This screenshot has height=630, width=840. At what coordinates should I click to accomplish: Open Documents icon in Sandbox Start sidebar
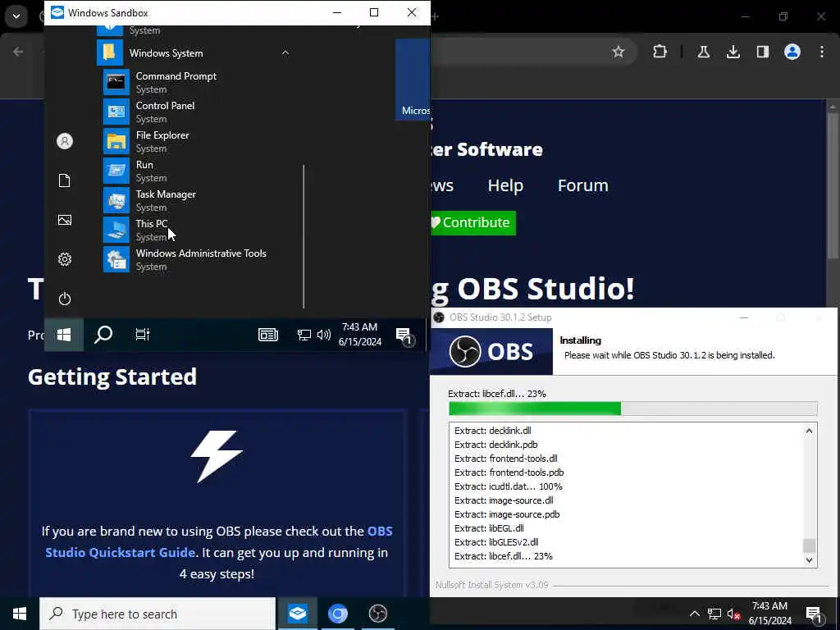65,180
